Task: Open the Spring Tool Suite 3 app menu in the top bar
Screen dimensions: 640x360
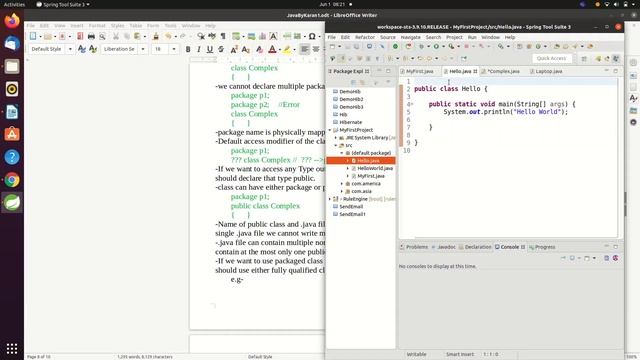Action: click(x=63, y=4)
